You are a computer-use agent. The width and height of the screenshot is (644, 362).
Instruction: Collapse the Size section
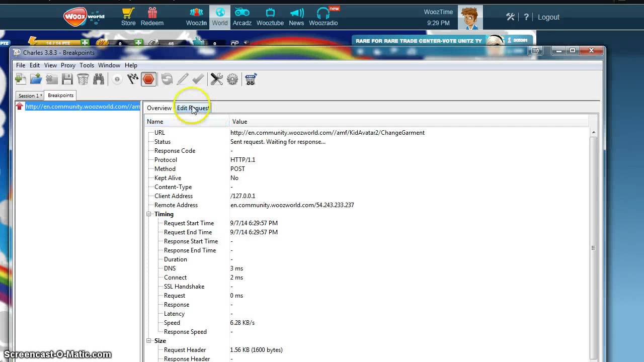(149, 341)
